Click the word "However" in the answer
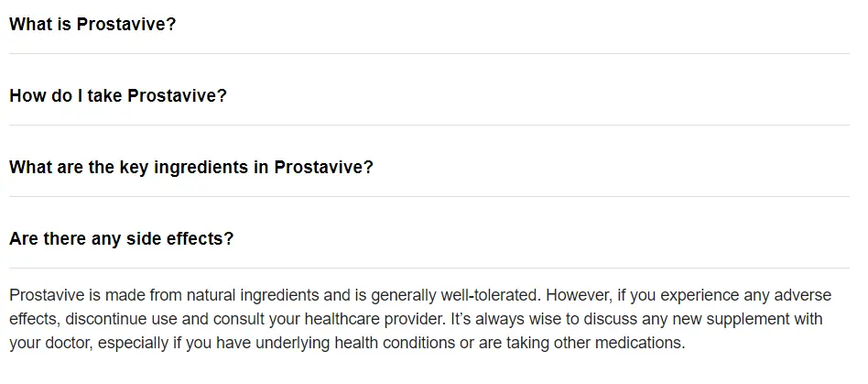868x384 pixels. [x=578, y=295]
